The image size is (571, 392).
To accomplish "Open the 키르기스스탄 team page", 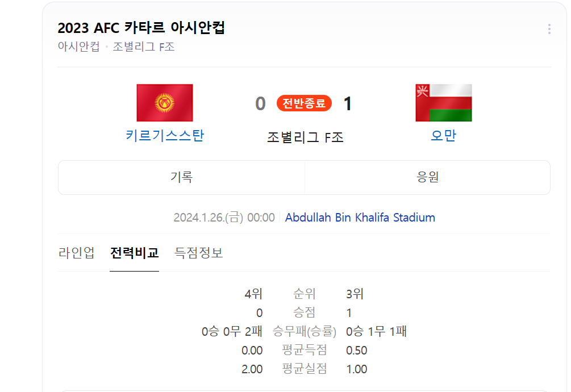I will 165,135.
